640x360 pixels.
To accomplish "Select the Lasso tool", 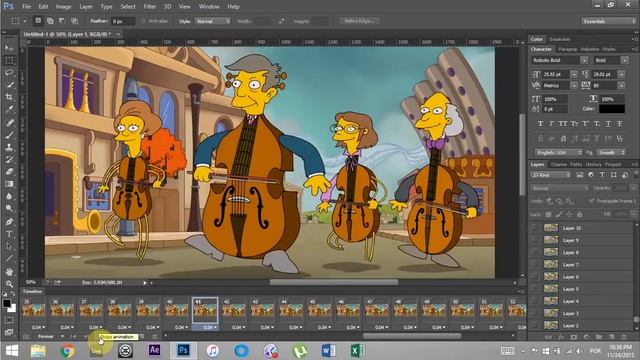I will pos(9,73).
